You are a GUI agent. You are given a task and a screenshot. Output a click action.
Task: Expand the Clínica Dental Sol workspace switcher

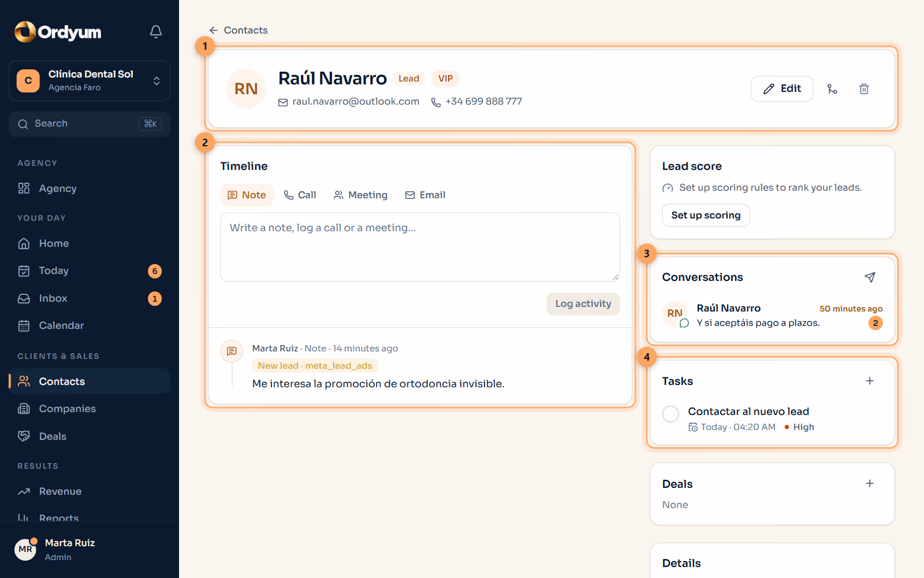coord(90,81)
